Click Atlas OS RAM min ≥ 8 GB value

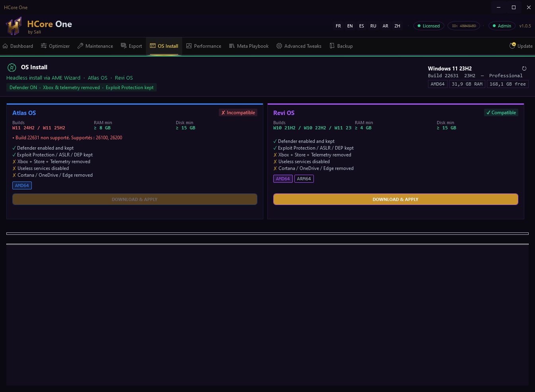pyautogui.click(x=102, y=128)
